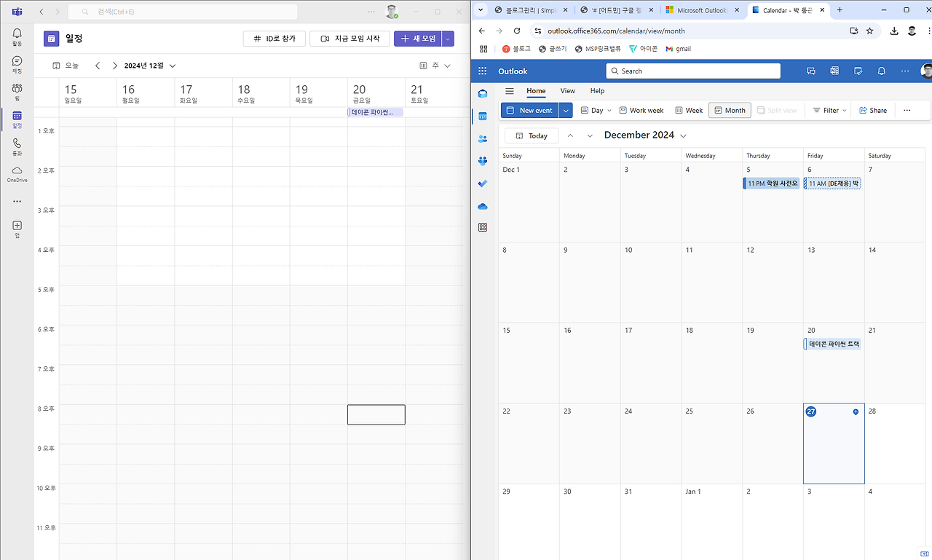Open the Outlook app launcher waffle
Screen dimensions: 932x560
coord(482,71)
